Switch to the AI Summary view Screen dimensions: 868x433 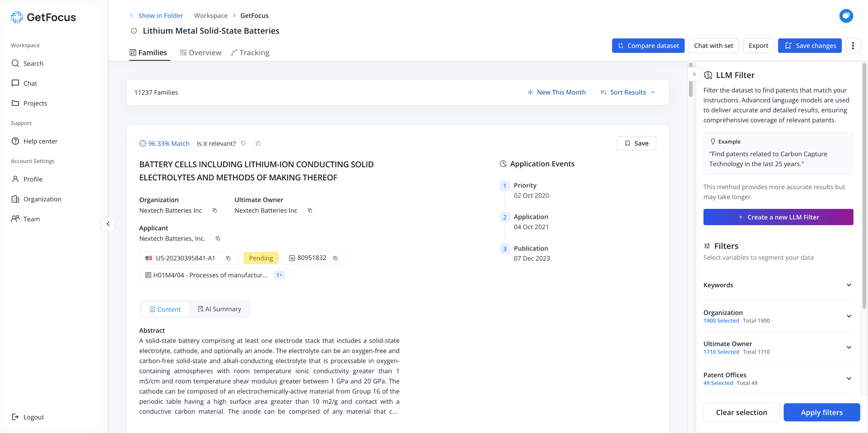coord(219,309)
